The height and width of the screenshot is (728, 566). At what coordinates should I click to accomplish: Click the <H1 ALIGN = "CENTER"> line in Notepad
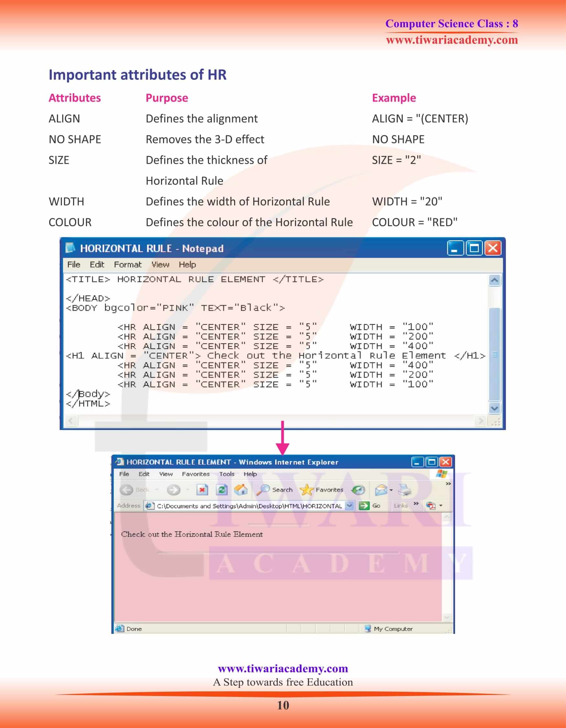tap(276, 356)
